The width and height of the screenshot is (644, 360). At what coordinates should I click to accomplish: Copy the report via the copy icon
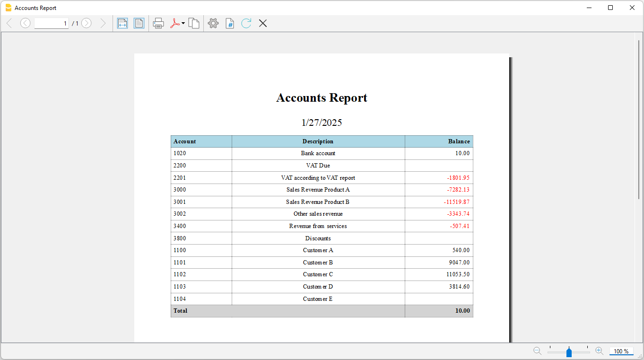[194, 23]
